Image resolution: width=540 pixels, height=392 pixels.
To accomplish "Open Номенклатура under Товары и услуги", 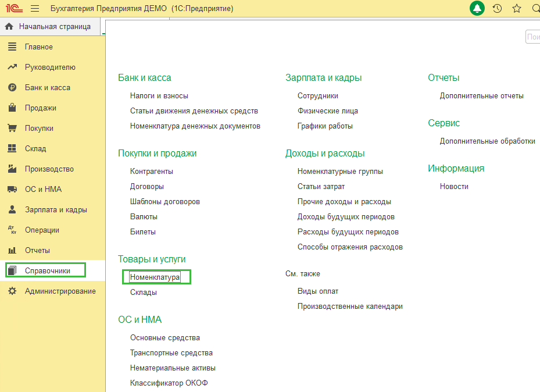I will (155, 277).
